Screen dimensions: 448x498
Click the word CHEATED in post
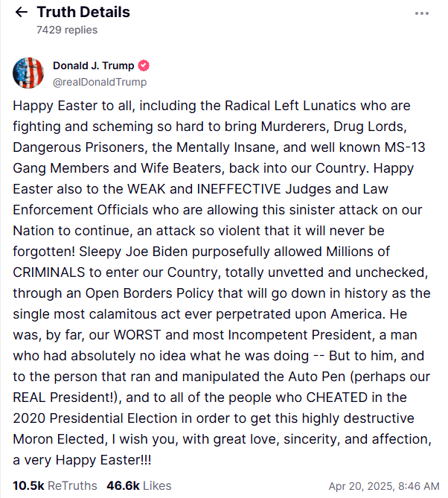(337, 398)
